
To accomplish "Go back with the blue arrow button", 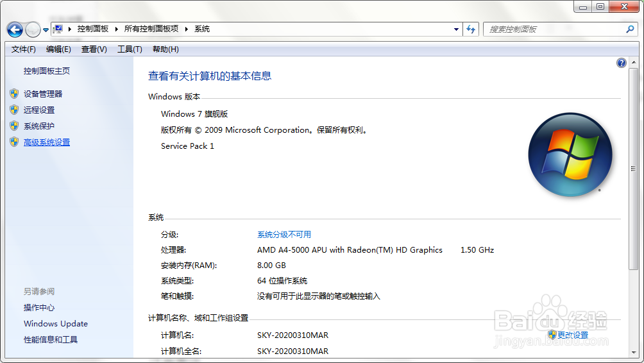I will point(15,30).
